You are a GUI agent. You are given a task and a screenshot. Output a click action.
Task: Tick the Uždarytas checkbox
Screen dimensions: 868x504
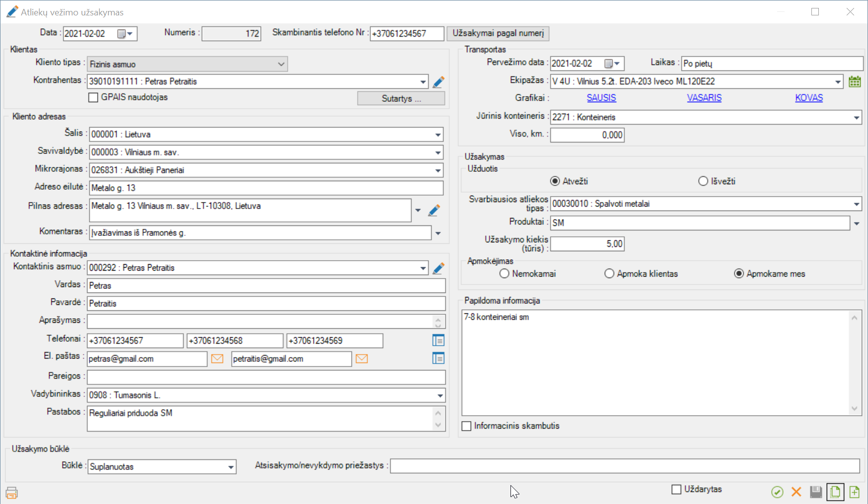676,490
